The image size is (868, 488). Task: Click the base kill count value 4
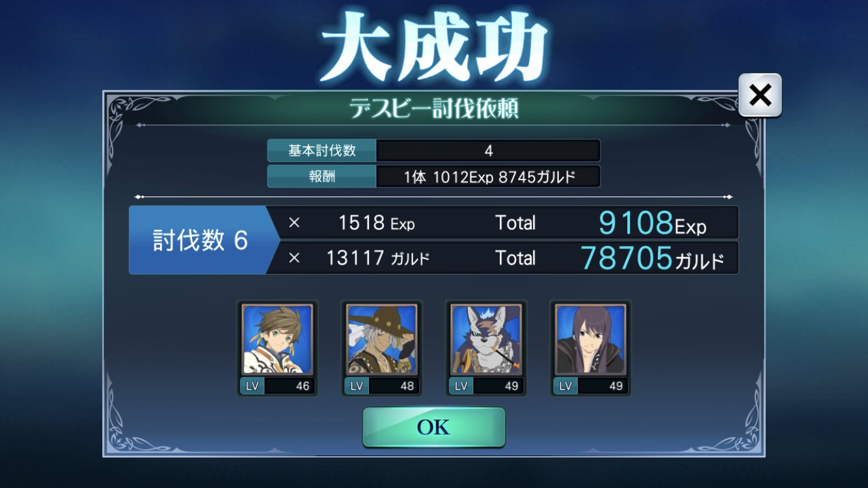(x=489, y=150)
